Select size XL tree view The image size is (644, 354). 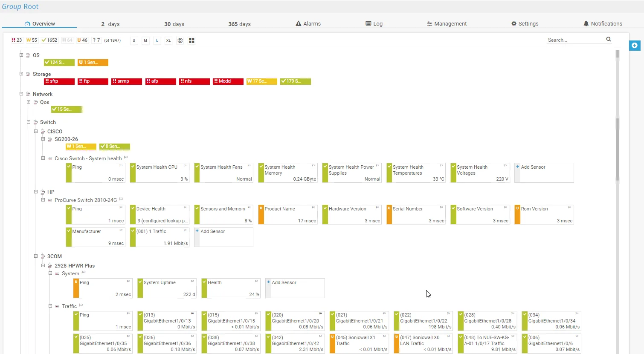(168, 40)
